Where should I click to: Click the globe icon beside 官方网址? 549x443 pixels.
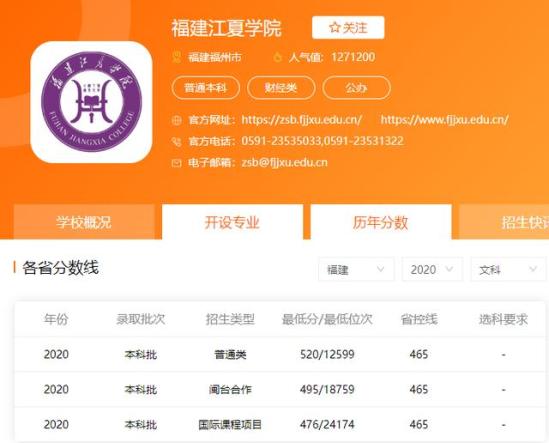[x=177, y=120]
